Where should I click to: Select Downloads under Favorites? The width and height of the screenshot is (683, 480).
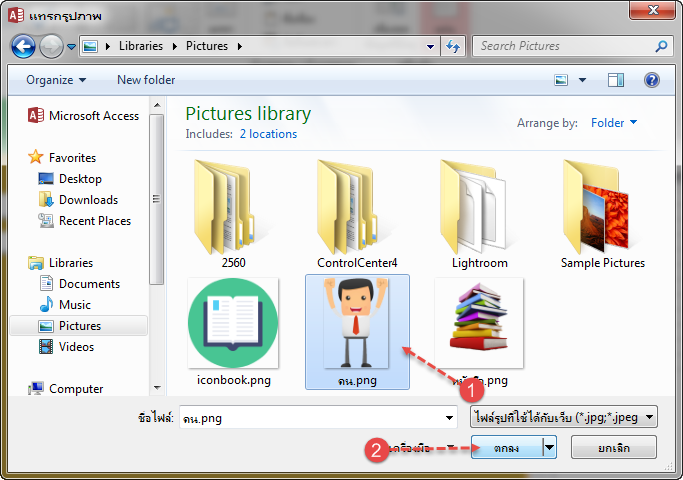(x=88, y=200)
